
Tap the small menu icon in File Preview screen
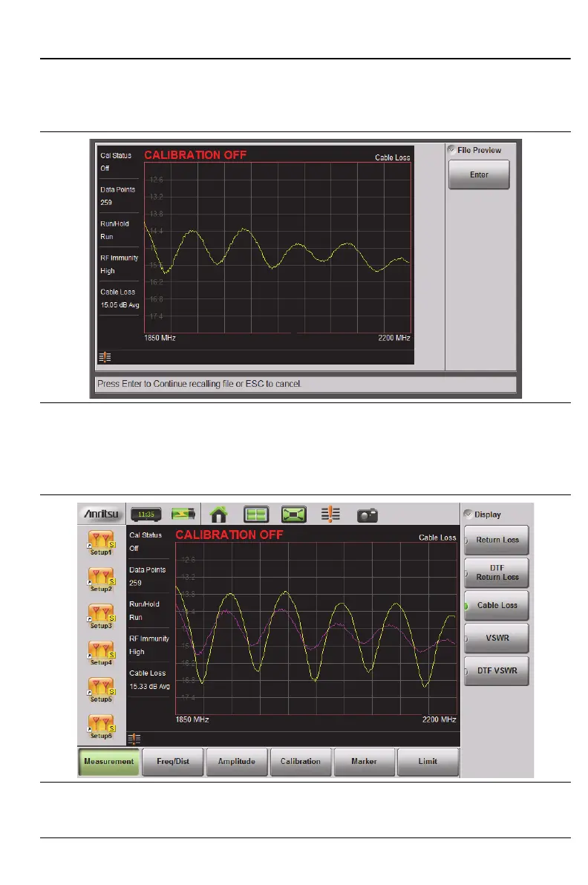pos(105,356)
